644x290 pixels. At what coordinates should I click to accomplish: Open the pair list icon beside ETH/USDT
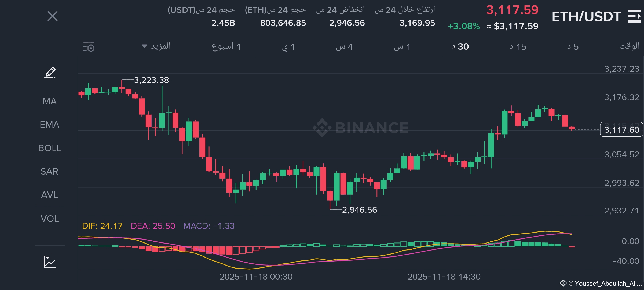634,16
